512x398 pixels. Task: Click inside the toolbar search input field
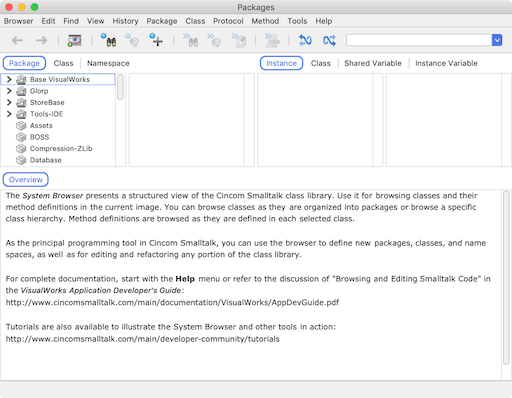click(x=419, y=40)
